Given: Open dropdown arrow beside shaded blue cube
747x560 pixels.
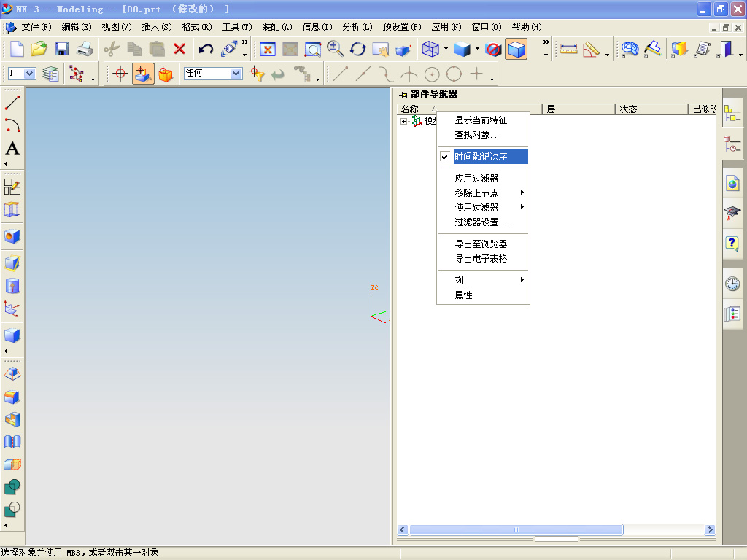Looking at the screenshot, I should [477, 49].
